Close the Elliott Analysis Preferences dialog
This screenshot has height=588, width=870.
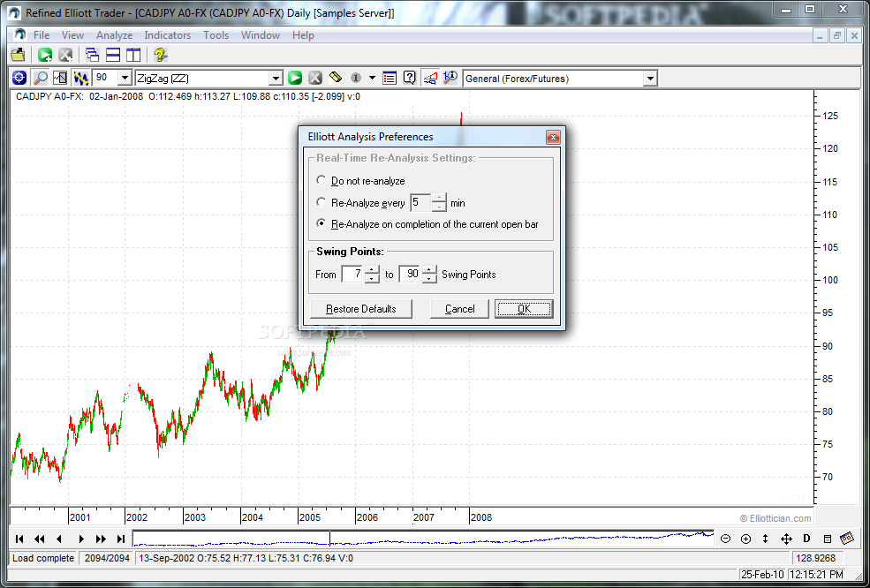(553, 137)
